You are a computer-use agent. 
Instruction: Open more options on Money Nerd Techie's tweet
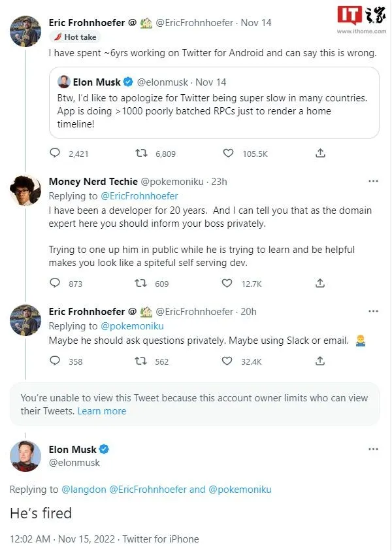(x=374, y=181)
